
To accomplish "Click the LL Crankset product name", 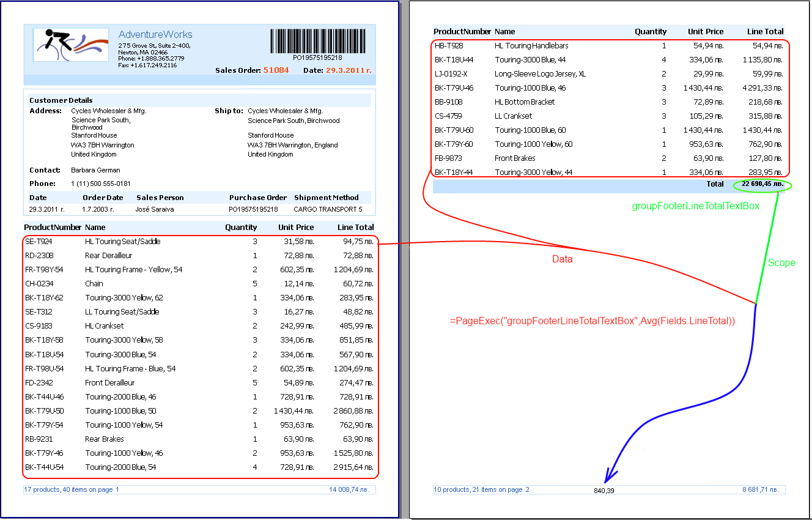I will pyautogui.click(x=513, y=116).
